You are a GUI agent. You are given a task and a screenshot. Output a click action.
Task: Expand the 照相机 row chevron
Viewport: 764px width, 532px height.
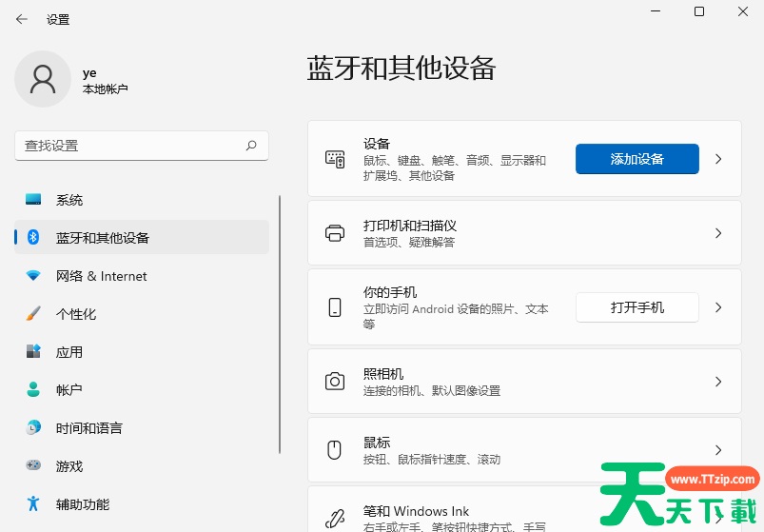coord(718,382)
